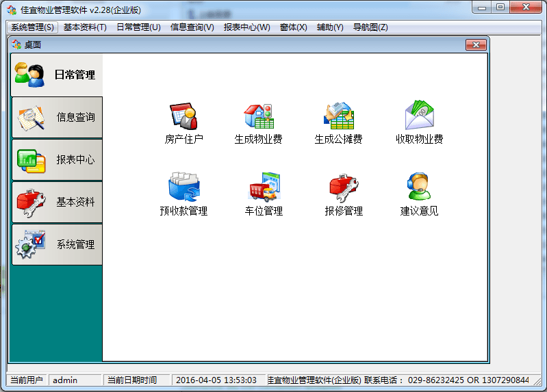Open the 系统管理(S) menu
The height and width of the screenshot is (392, 547).
32,27
